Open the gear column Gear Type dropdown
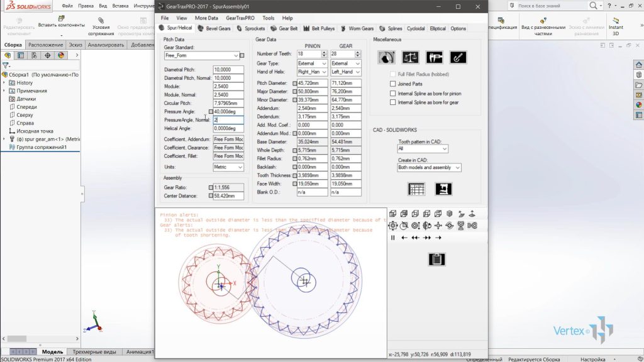 (346, 63)
